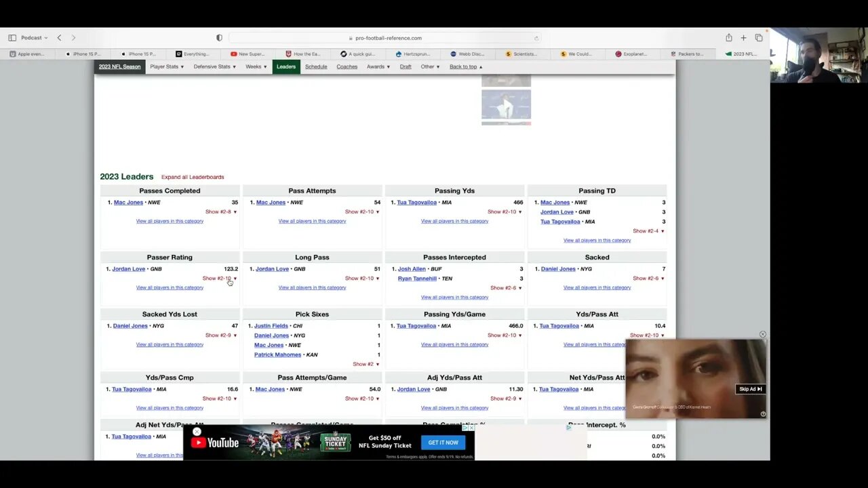Expand the Weeks menu
Image resolution: width=868 pixels, height=488 pixels.
click(256, 66)
